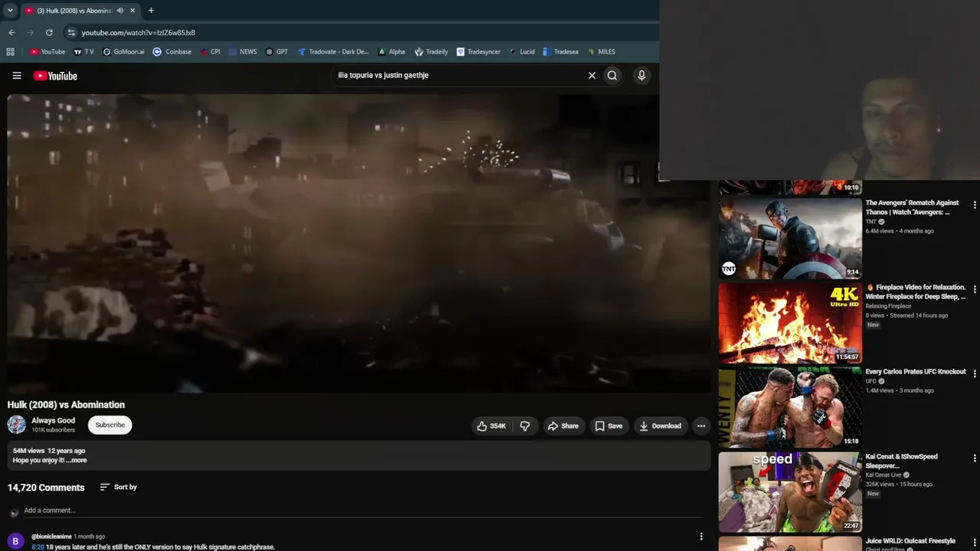The height and width of the screenshot is (551, 980).
Task: Save the video to a playlist
Action: pos(609,426)
